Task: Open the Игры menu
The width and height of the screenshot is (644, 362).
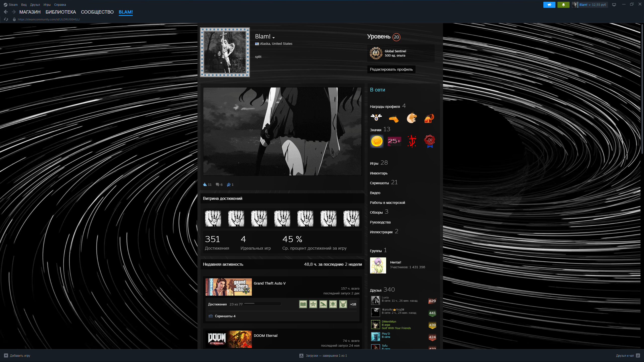Action: coord(47,5)
